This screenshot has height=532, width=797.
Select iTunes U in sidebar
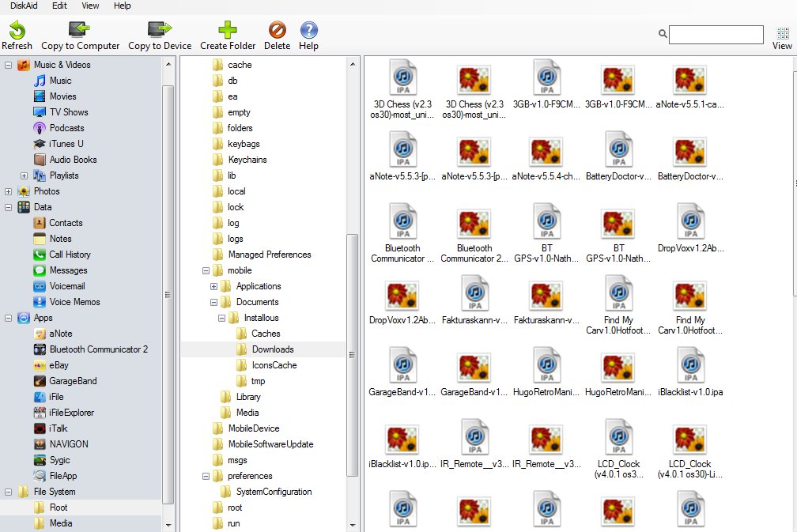click(66, 143)
